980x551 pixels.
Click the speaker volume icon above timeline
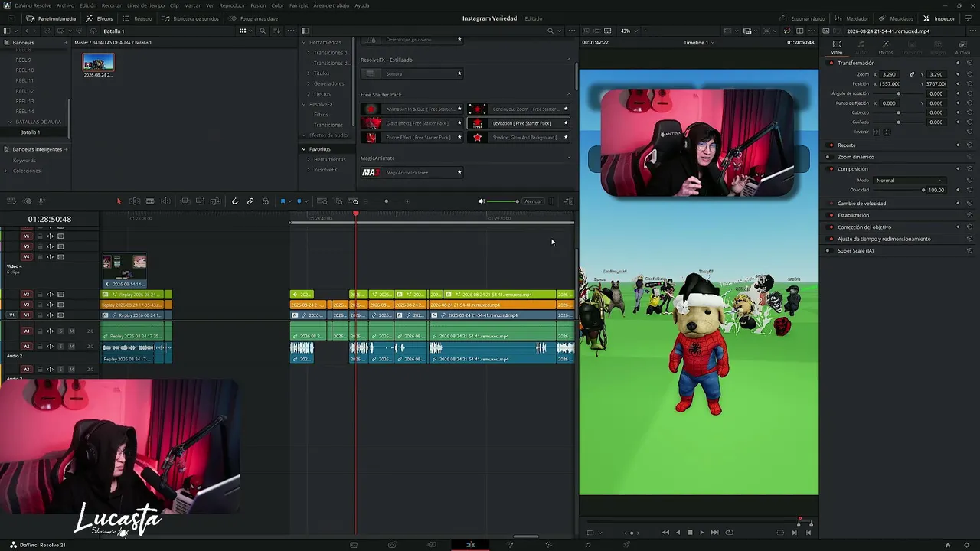[482, 201]
